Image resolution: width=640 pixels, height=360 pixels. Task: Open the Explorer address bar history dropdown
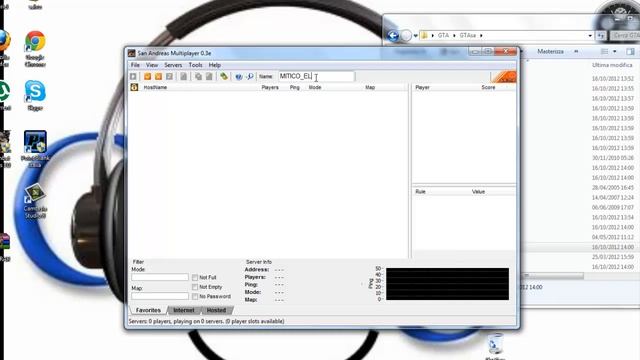tap(590, 36)
